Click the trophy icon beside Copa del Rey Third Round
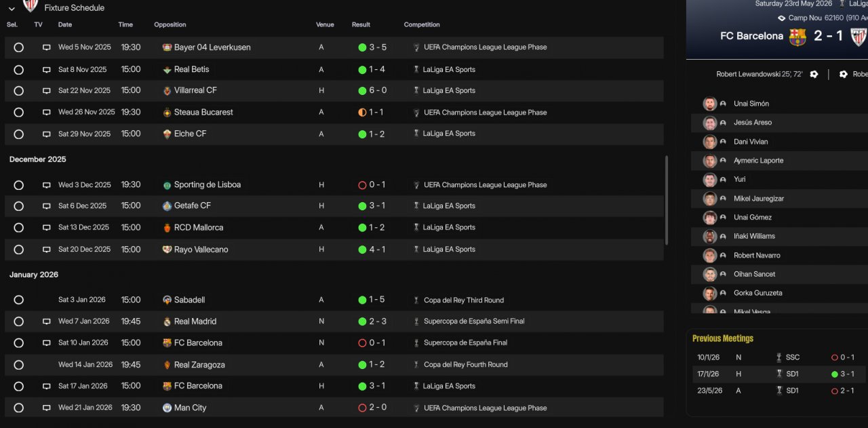 pos(416,300)
